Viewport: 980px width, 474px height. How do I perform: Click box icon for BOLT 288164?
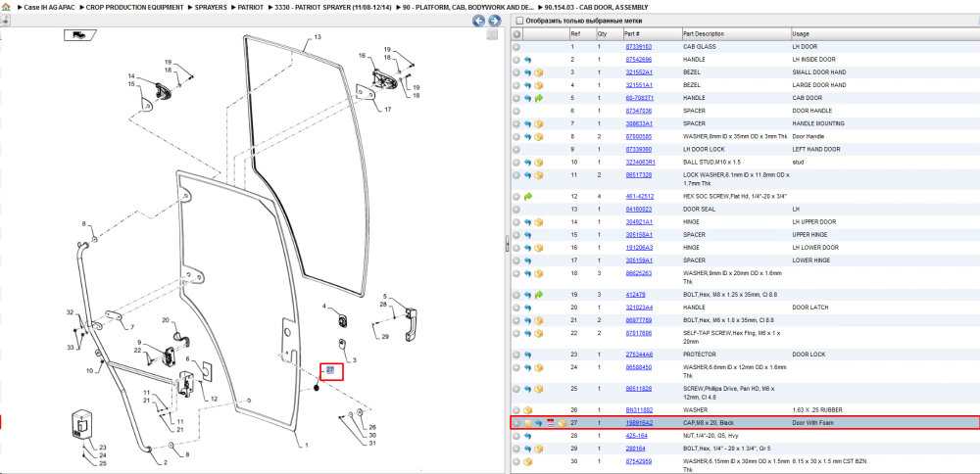coord(539,449)
